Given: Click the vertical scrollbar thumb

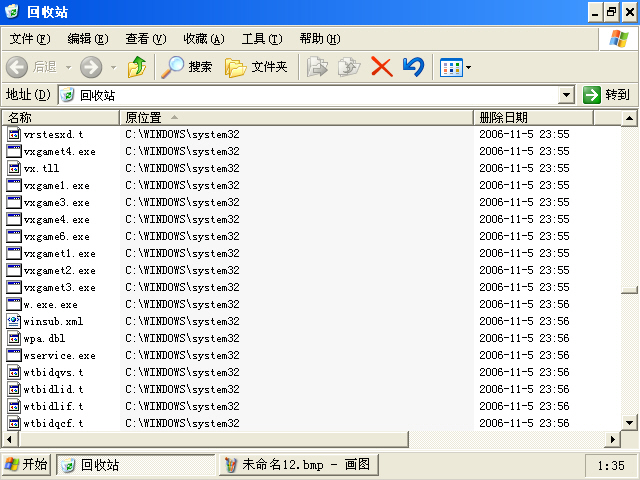Looking at the screenshot, I should (629, 290).
